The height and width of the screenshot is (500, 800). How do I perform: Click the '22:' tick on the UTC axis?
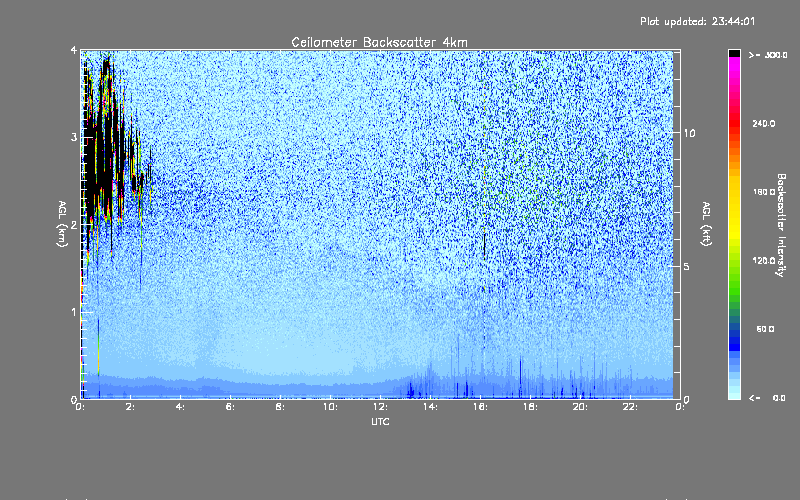[x=630, y=407]
